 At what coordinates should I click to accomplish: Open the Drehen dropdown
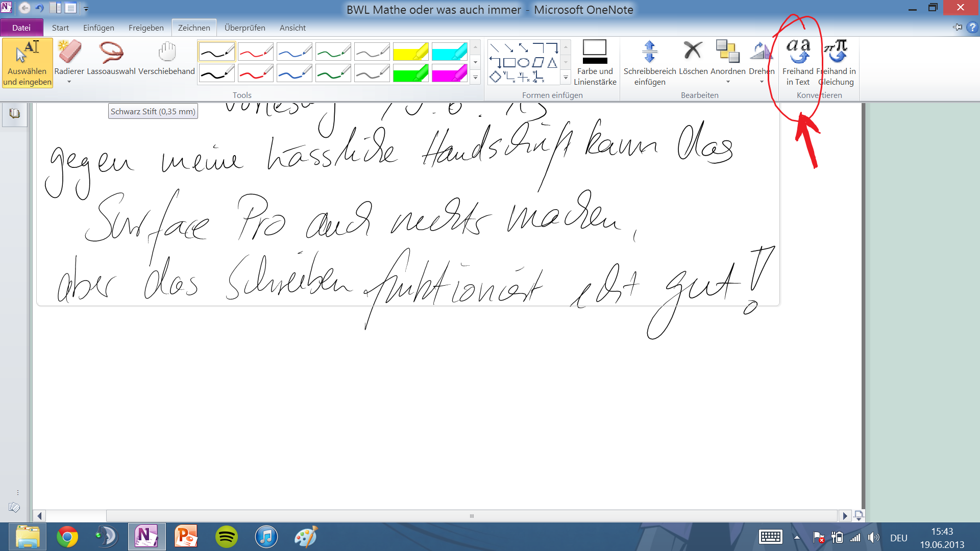[x=762, y=82]
